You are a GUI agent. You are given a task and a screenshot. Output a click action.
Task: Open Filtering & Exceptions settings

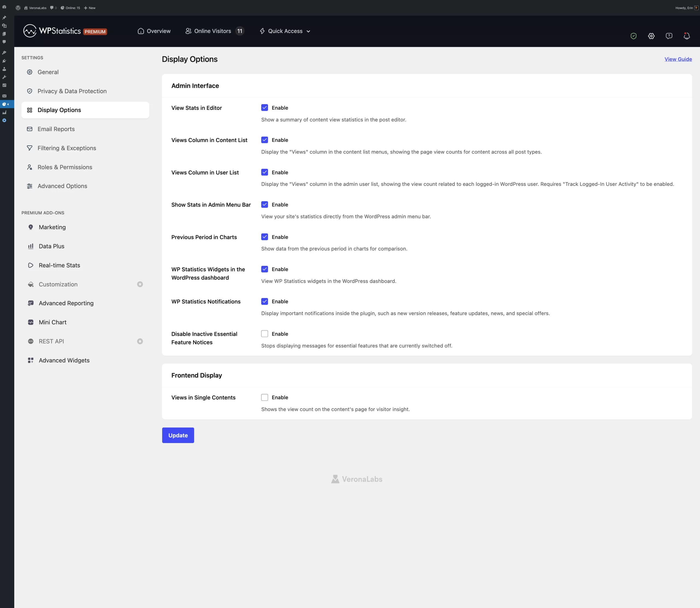coord(85,148)
